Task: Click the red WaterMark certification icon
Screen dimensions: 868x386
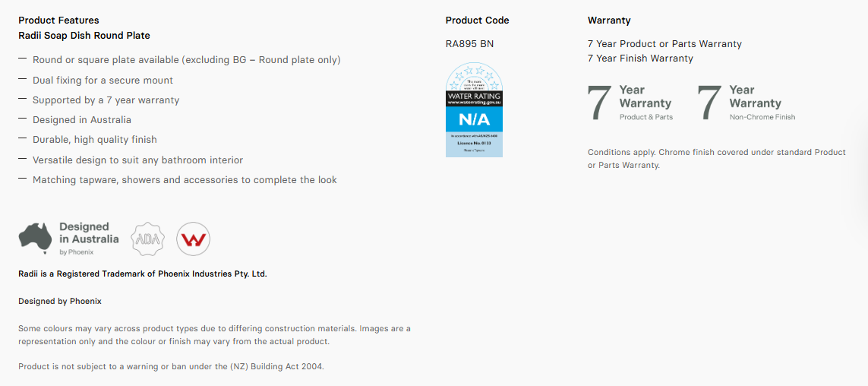Action: pyautogui.click(x=193, y=239)
